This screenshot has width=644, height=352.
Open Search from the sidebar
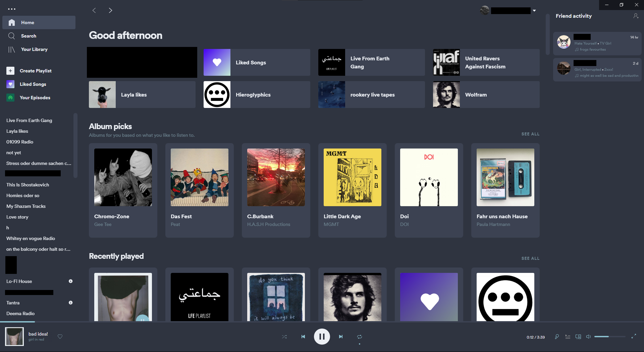tap(39, 36)
